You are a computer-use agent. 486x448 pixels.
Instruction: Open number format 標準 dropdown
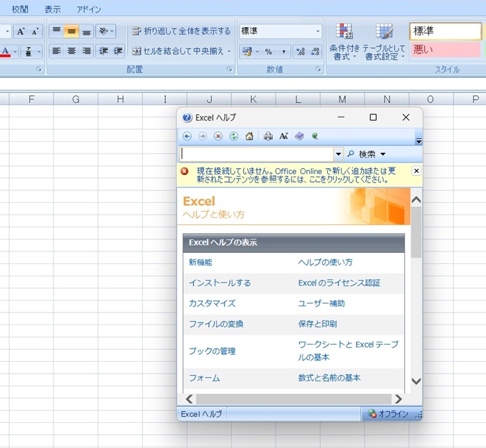(x=318, y=31)
